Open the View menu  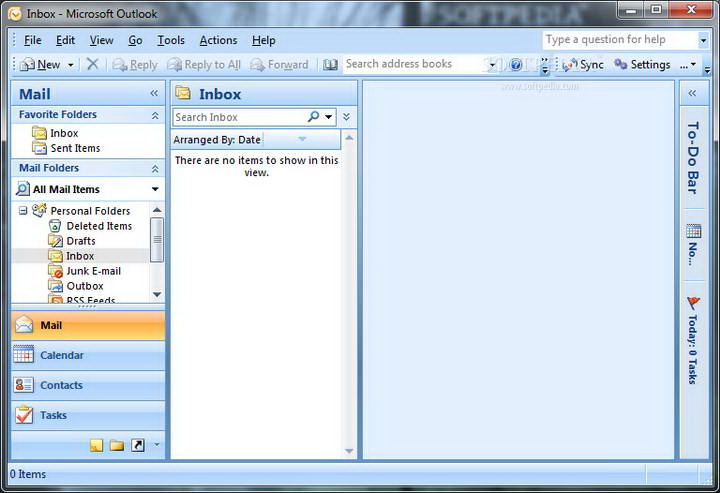pos(101,40)
